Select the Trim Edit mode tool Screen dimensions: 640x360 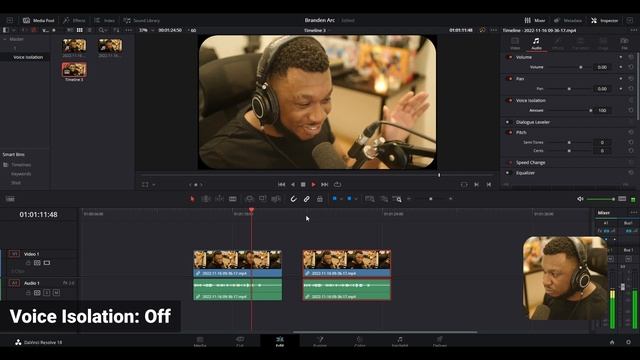coord(206,199)
